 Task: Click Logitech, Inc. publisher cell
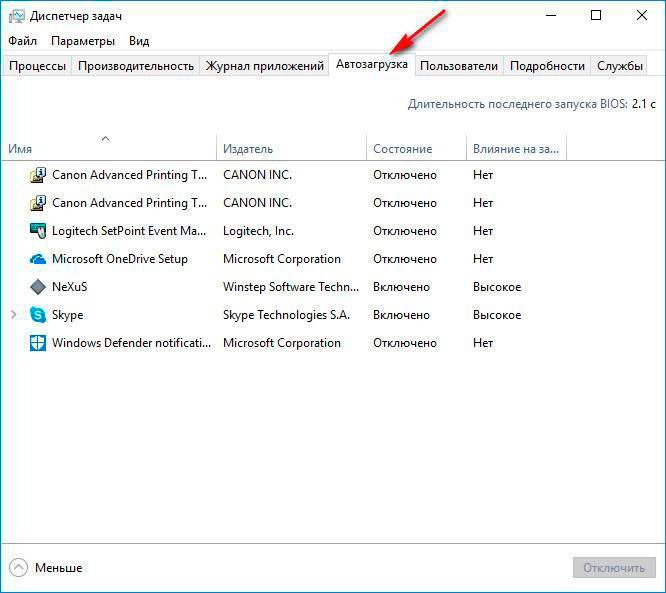pyautogui.click(x=258, y=231)
